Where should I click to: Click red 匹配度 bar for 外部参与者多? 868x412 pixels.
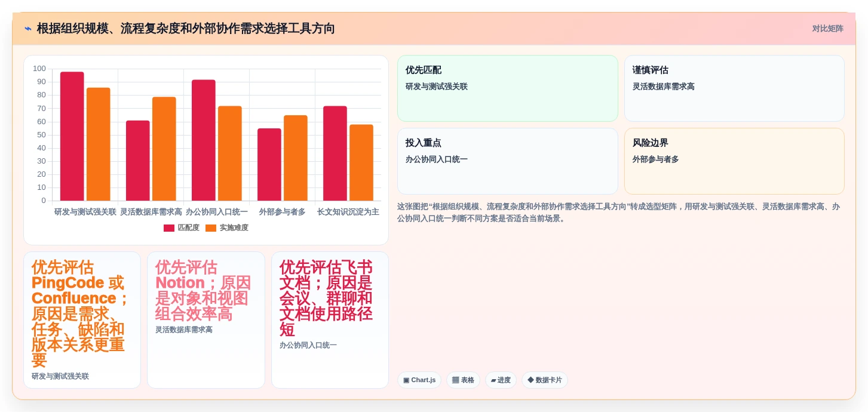(269, 164)
